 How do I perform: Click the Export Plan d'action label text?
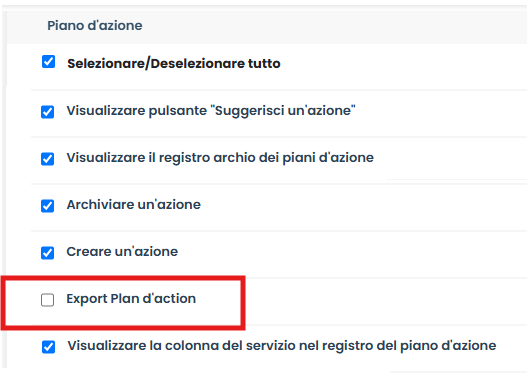click(131, 299)
